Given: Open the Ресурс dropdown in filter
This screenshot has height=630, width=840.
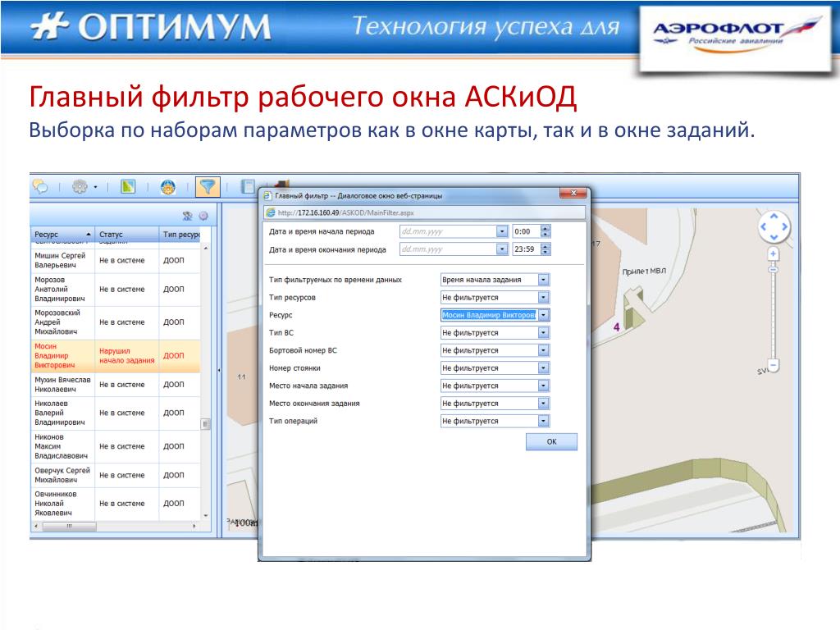Looking at the screenshot, I should [543, 315].
